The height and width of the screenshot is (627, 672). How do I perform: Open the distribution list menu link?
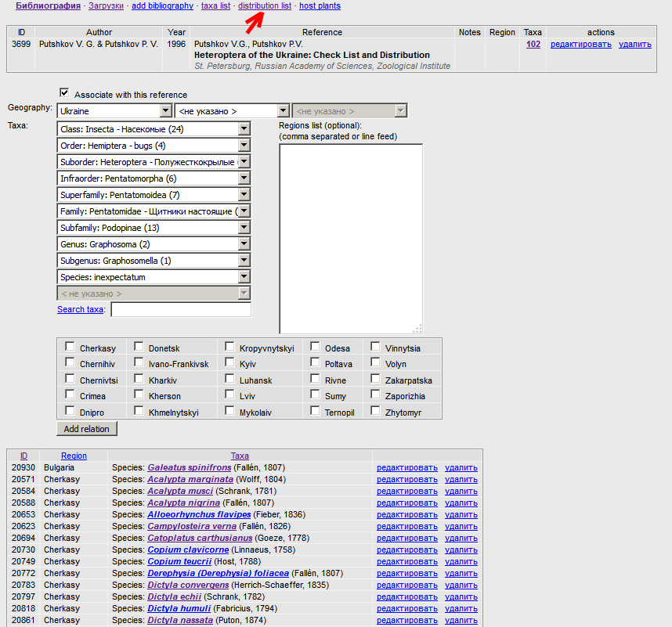coord(264,5)
